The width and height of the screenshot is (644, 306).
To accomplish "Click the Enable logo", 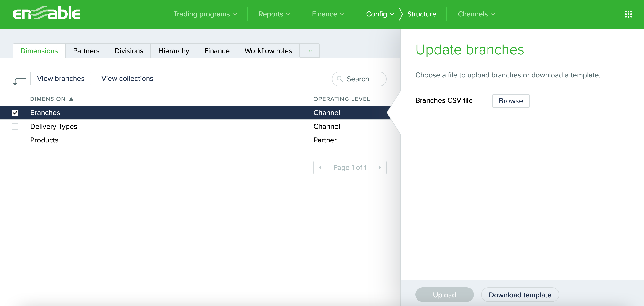I will tap(47, 13).
